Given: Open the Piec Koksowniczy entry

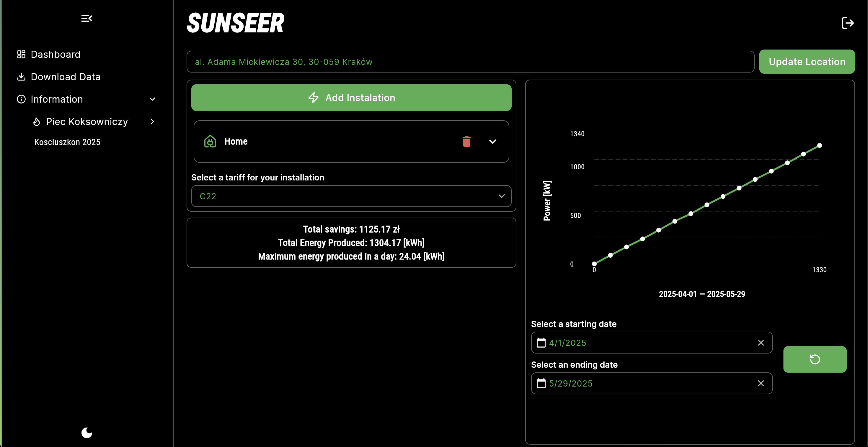Looking at the screenshot, I should coord(87,121).
